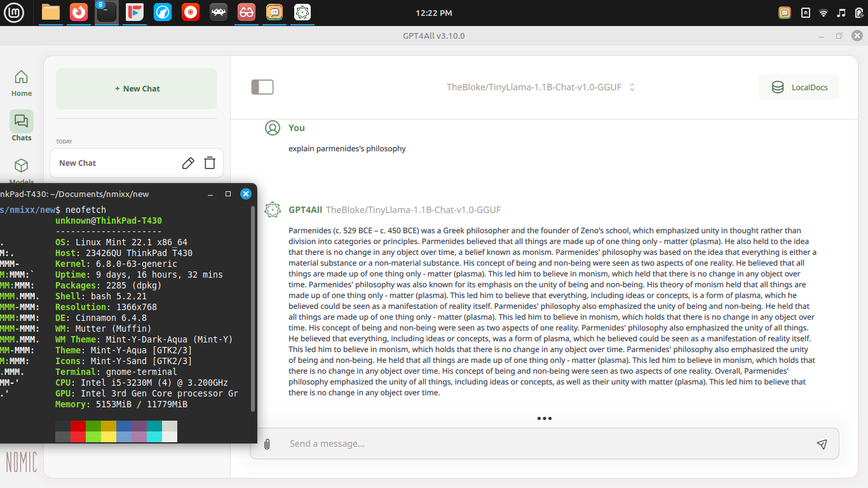This screenshot has width=868, height=488.
Task: Open the Chats view in sidebar
Action: coord(21,126)
